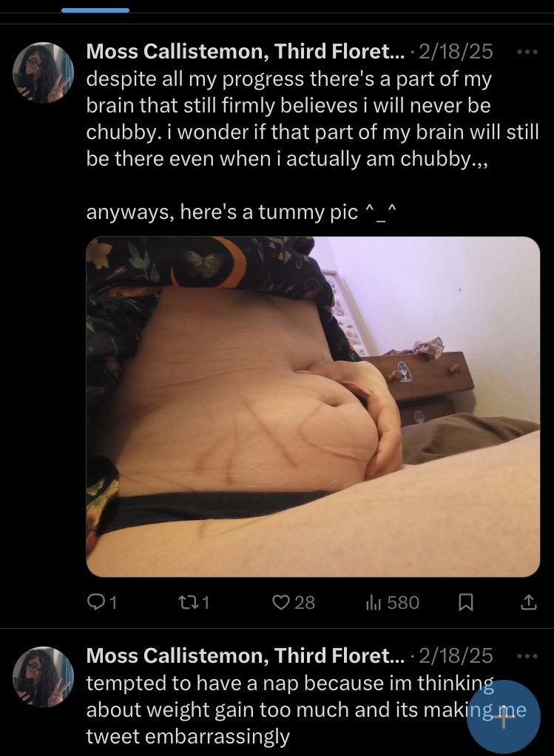
Task: Open the tweet about having a nap
Action: (x=305, y=709)
